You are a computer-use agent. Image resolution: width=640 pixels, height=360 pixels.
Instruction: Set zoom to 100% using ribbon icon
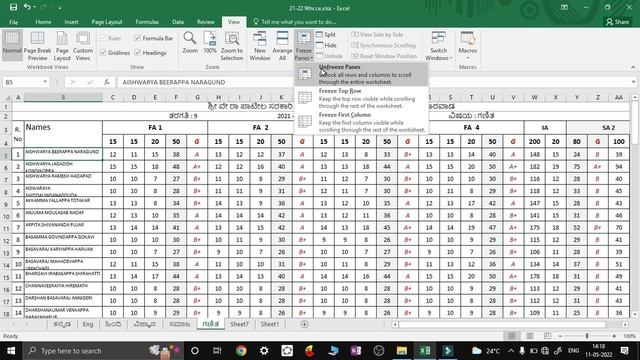[210, 42]
